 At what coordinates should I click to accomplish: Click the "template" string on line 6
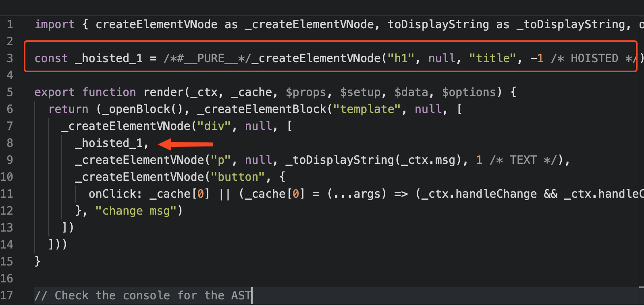click(x=367, y=109)
